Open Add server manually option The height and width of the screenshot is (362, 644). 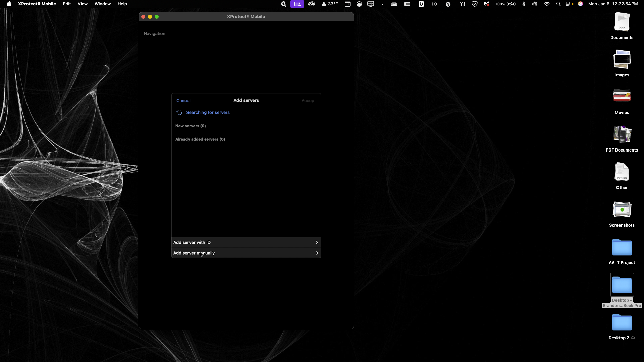(246, 253)
